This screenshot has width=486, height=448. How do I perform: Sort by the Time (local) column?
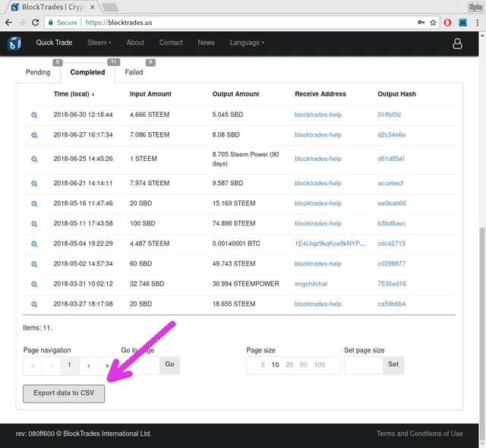coord(74,94)
